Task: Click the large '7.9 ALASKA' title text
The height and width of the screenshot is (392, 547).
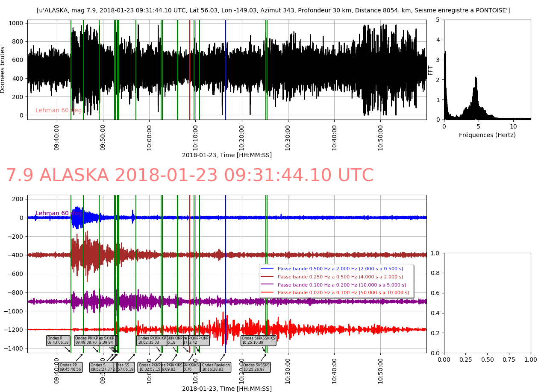Action: [189, 176]
